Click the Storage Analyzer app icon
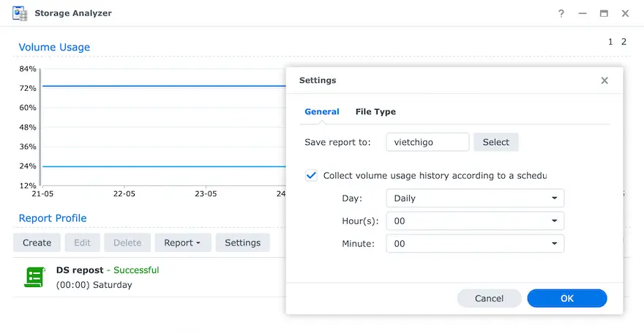The height and width of the screenshot is (334, 644). point(20,13)
